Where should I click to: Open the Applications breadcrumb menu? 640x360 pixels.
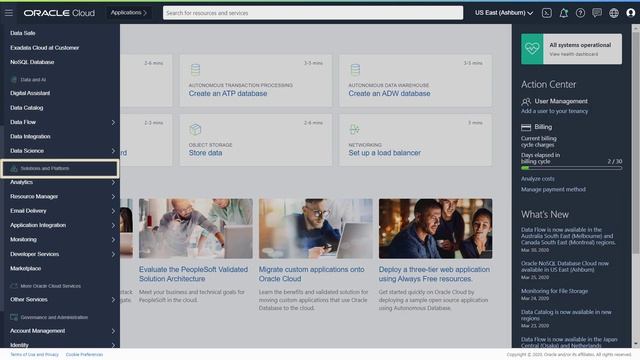point(129,13)
